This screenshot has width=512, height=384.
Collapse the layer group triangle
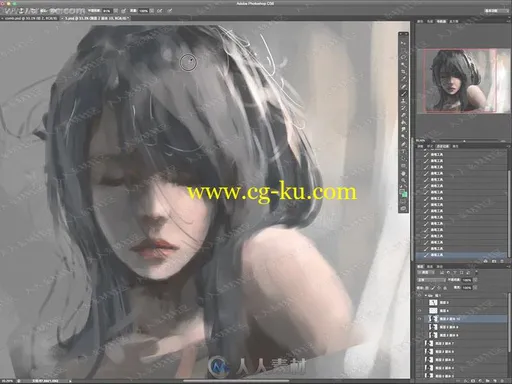426,295
